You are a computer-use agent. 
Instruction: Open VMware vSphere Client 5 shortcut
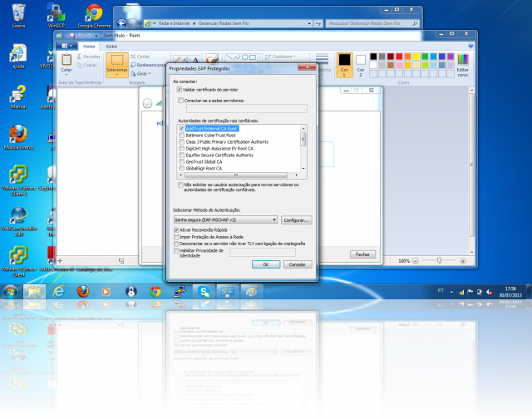point(18,180)
